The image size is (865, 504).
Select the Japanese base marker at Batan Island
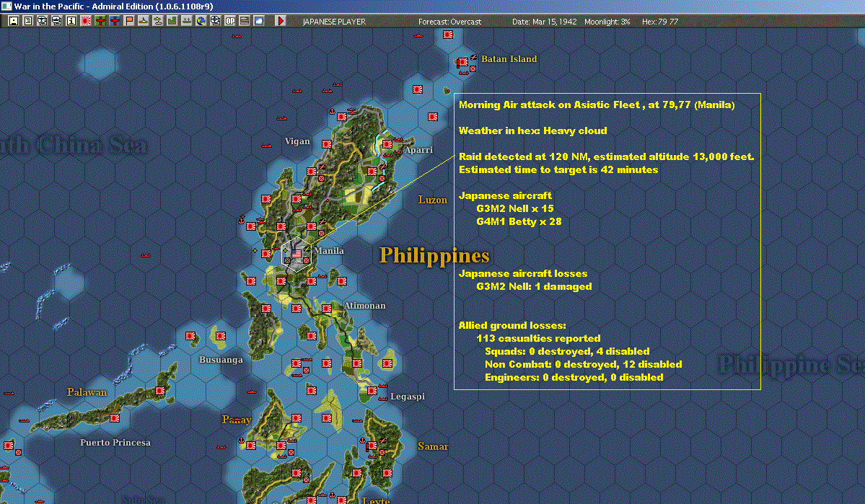(x=462, y=62)
